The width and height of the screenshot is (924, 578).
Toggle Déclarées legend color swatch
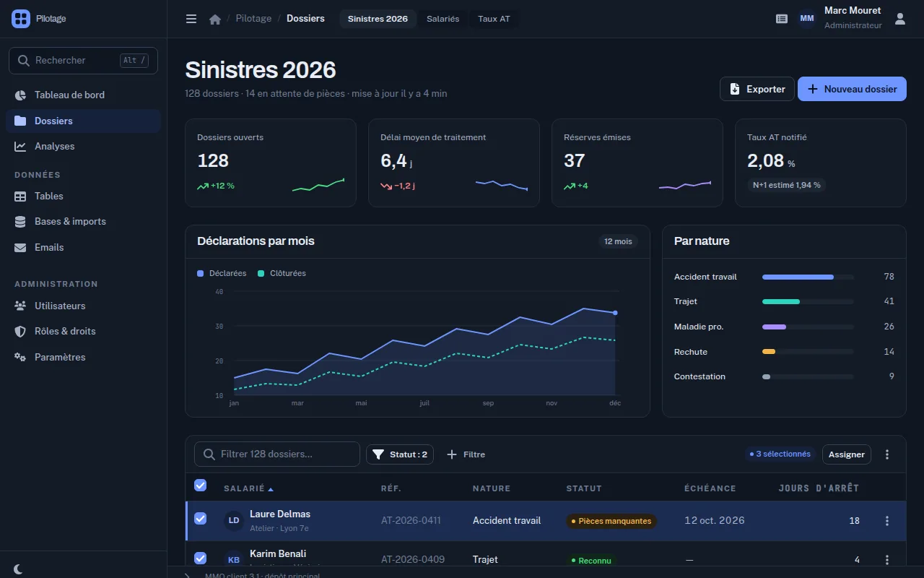(x=201, y=274)
